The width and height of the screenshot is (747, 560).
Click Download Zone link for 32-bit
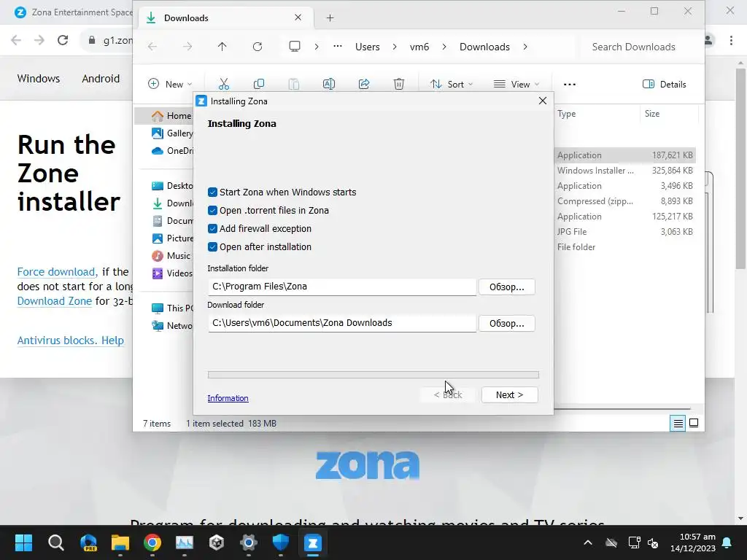coord(54,301)
